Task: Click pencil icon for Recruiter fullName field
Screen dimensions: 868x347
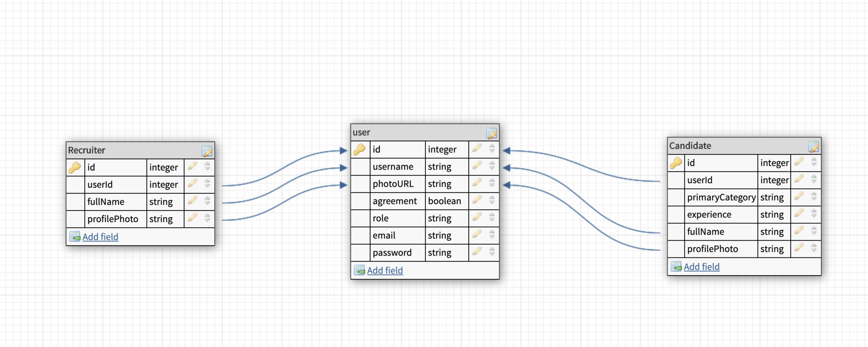Action: click(193, 201)
